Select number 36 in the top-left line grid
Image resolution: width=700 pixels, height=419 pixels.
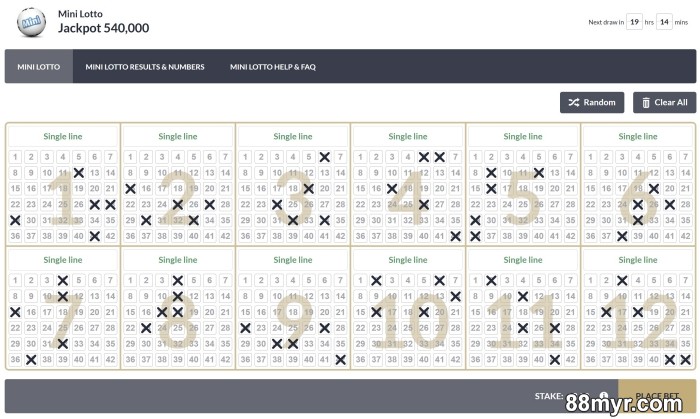(16, 236)
